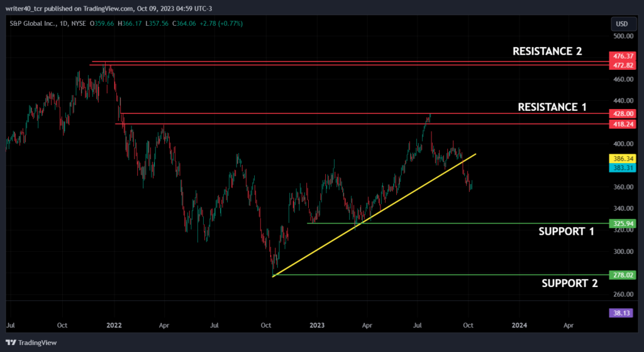
Task: Click the 1D interval label in legend
Action: (64, 24)
